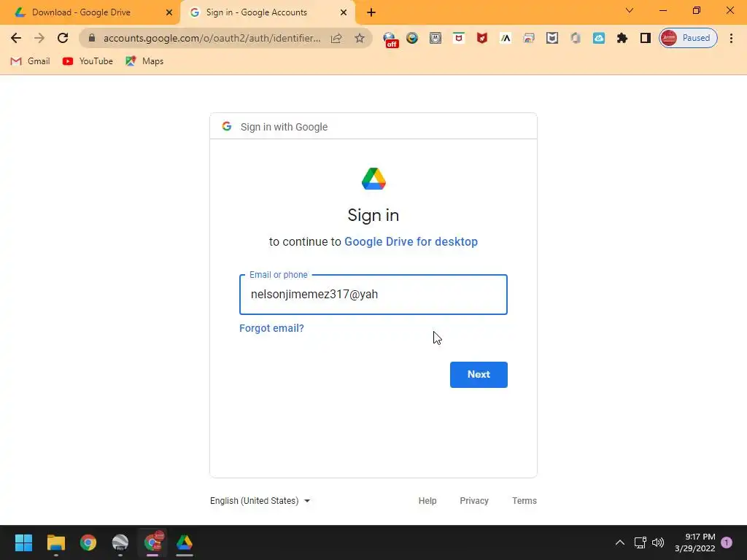Open the Extensions puzzle piece menu

[622, 38]
